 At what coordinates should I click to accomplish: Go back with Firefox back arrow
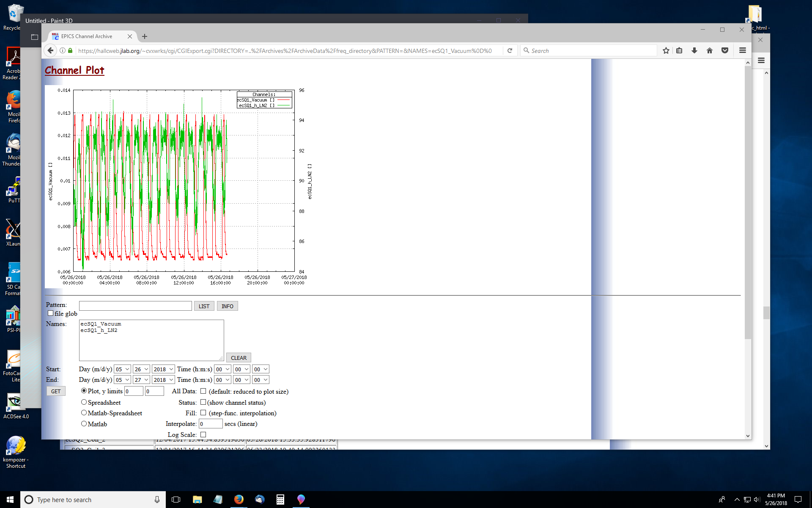[x=50, y=51]
